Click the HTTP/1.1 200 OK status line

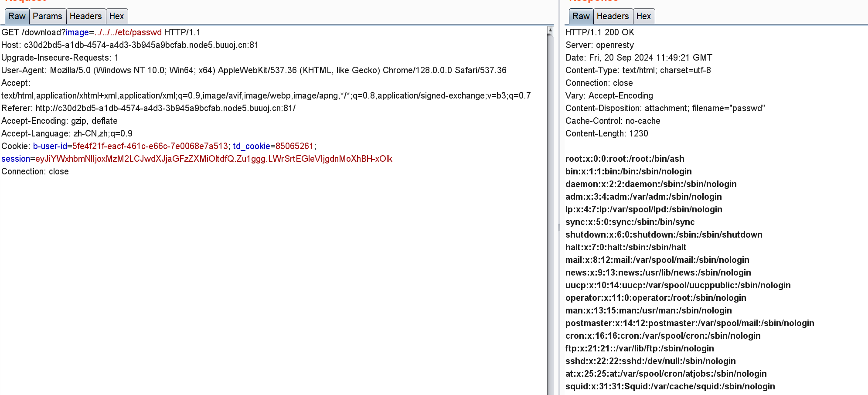tap(599, 32)
